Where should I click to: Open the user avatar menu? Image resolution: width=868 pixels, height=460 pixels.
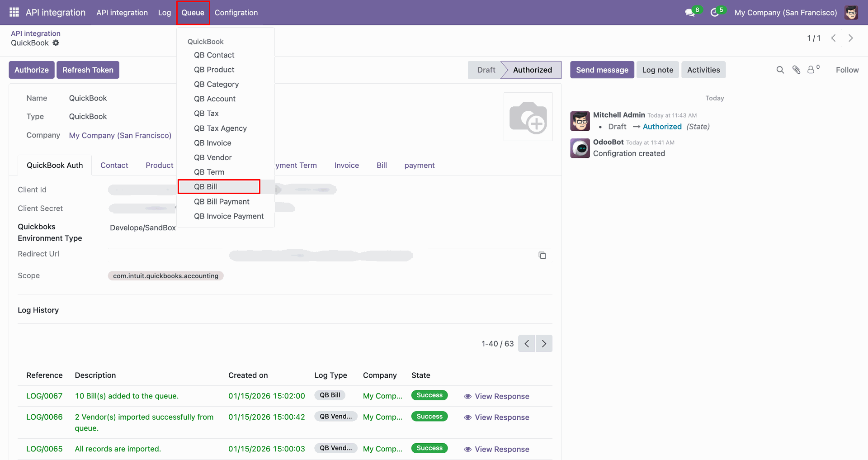851,13
